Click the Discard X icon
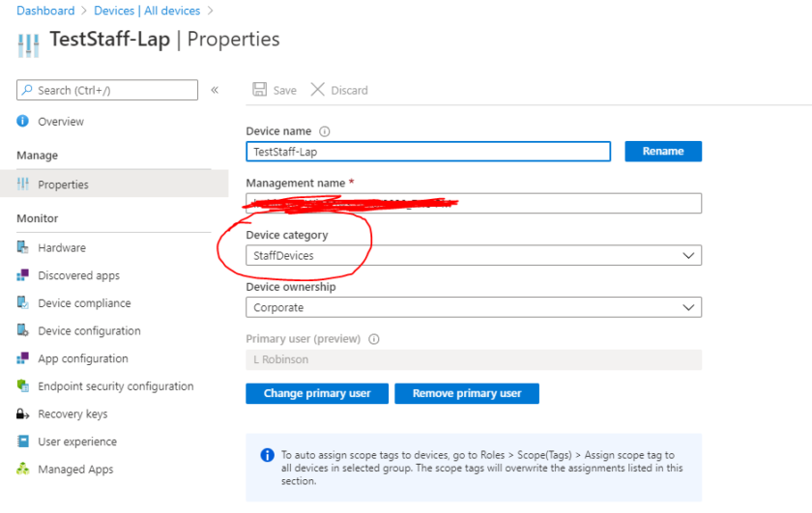The width and height of the screenshot is (812, 513). pos(317,90)
